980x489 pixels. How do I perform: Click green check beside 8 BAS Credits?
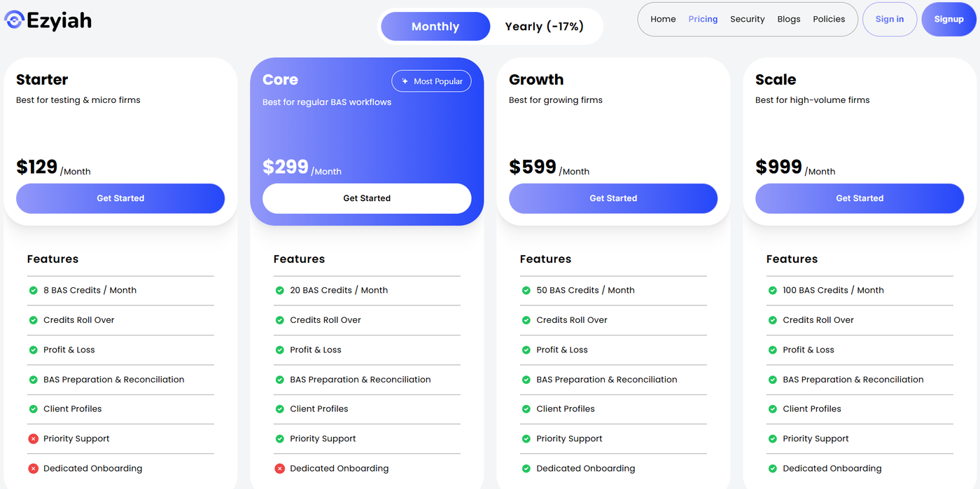33,290
